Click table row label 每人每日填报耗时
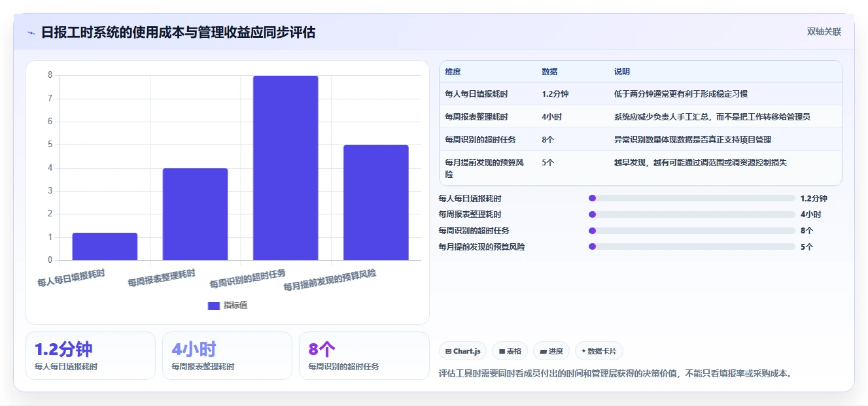Viewport: 868px width, 406px height. point(476,94)
